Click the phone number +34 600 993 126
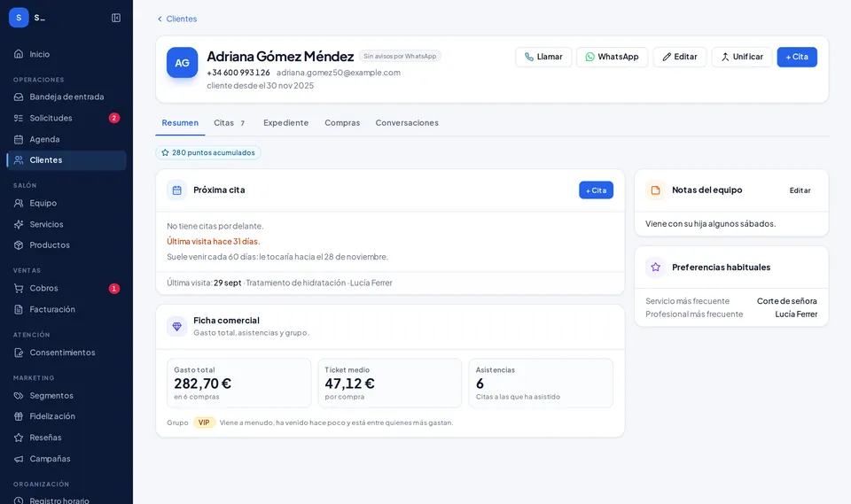Screen dimensions: 851x504 (238, 73)
